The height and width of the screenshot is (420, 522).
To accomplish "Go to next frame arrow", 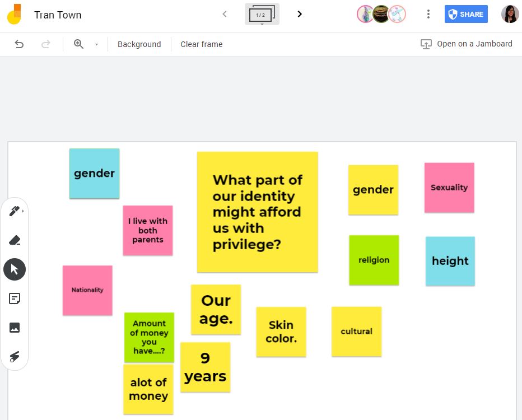I will point(299,14).
